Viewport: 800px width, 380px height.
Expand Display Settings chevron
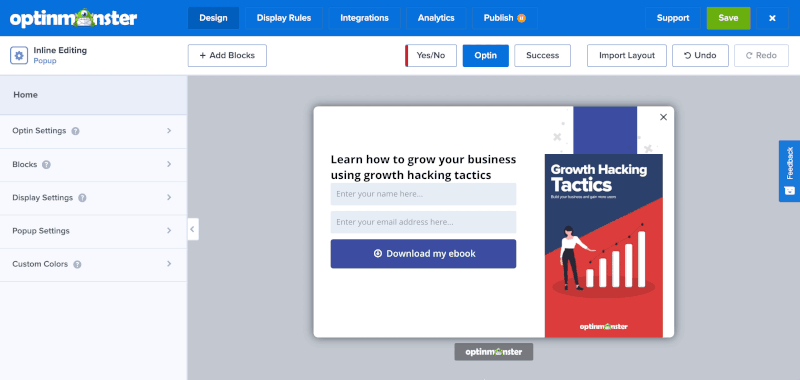coord(169,197)
